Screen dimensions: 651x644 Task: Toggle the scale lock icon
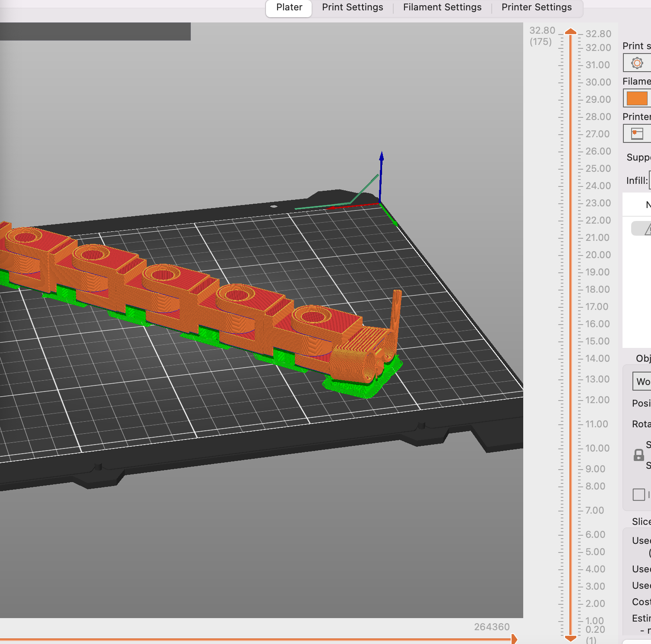click(638, 455)
